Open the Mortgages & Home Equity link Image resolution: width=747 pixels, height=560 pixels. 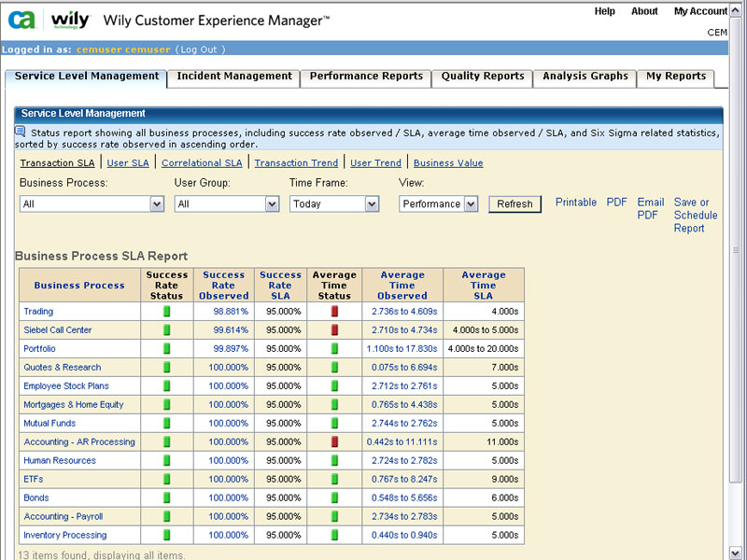coord(74,405)
